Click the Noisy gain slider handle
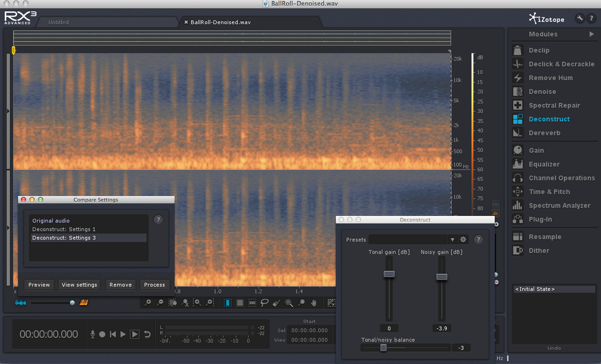Viewport: 601px width, 364px height. pyautogui.click(x=442, y=276)
